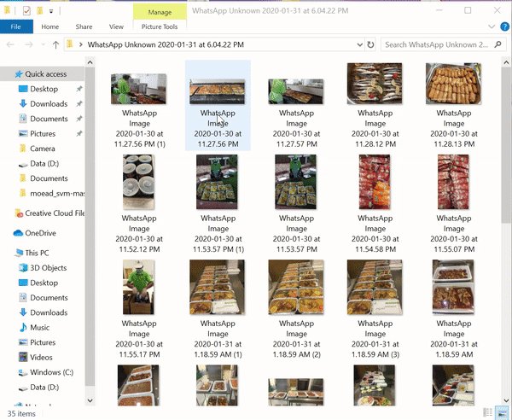Click the window folder icon in title bar
This screenshot has height=420, width=512.
[x=7, y=10]
